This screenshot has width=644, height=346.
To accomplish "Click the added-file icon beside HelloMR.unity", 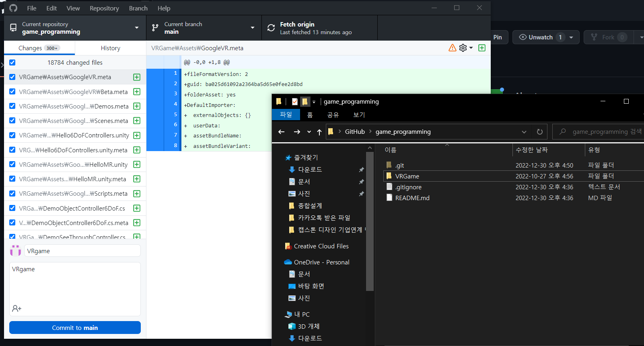I will (x=137, y=164).
